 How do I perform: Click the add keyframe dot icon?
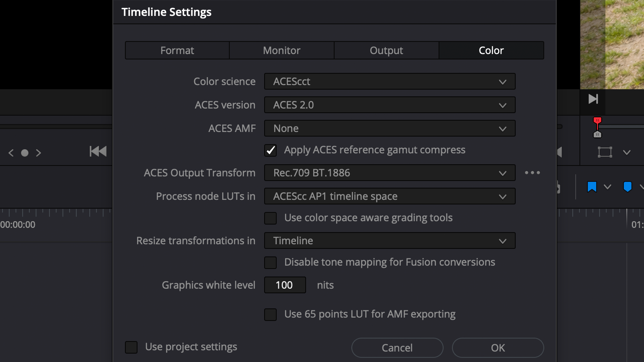click(25, 153)
